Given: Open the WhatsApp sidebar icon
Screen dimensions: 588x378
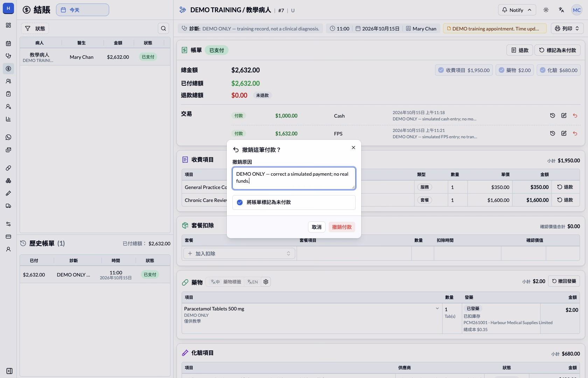Looking at the screenshot, I should point(8,137).
